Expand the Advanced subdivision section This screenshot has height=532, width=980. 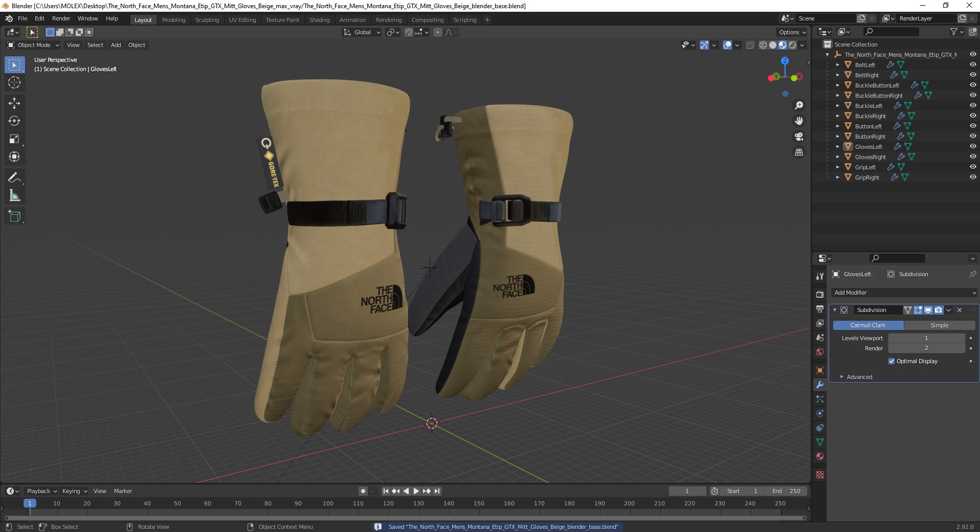tap(841, 377)
